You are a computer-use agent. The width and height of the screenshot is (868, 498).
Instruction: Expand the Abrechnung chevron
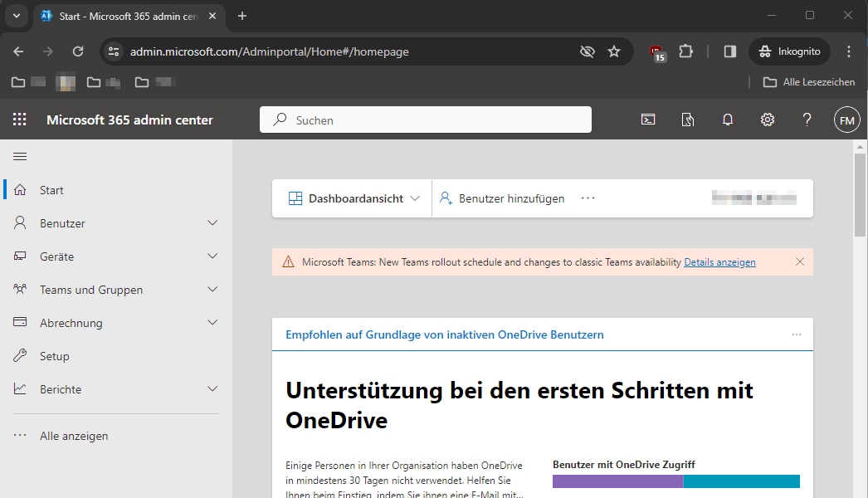212,323
